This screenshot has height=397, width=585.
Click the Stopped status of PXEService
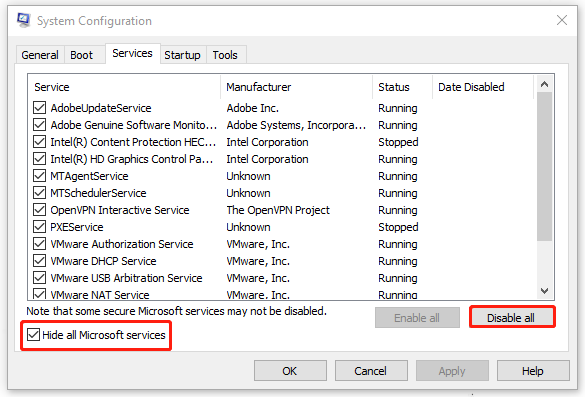point(398,227)
